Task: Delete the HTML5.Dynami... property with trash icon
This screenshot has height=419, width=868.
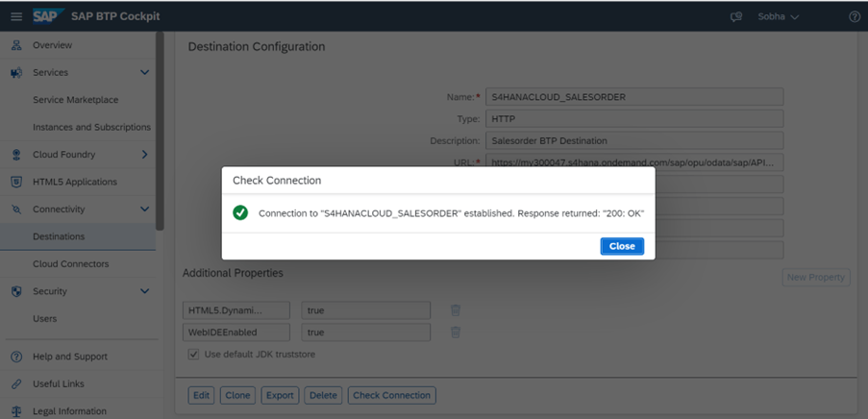Action: pyautogui.click(x=455, y=310)
